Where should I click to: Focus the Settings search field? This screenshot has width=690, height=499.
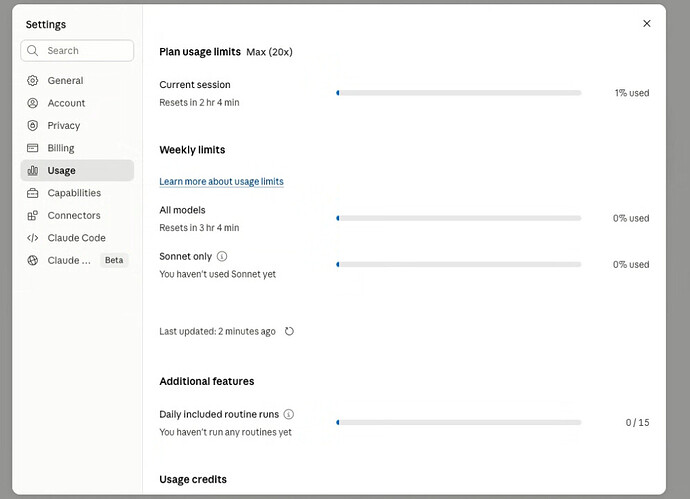pyautogui.click(x=77, y=51)
